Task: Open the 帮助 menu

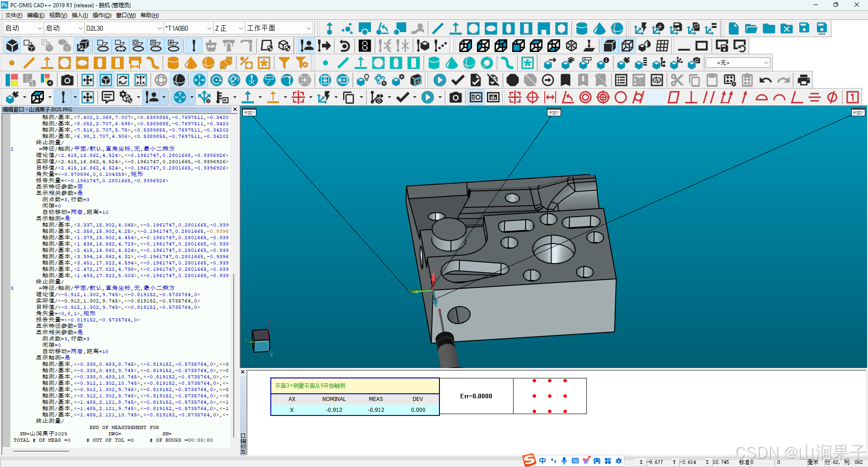Action: click(149, 15)
